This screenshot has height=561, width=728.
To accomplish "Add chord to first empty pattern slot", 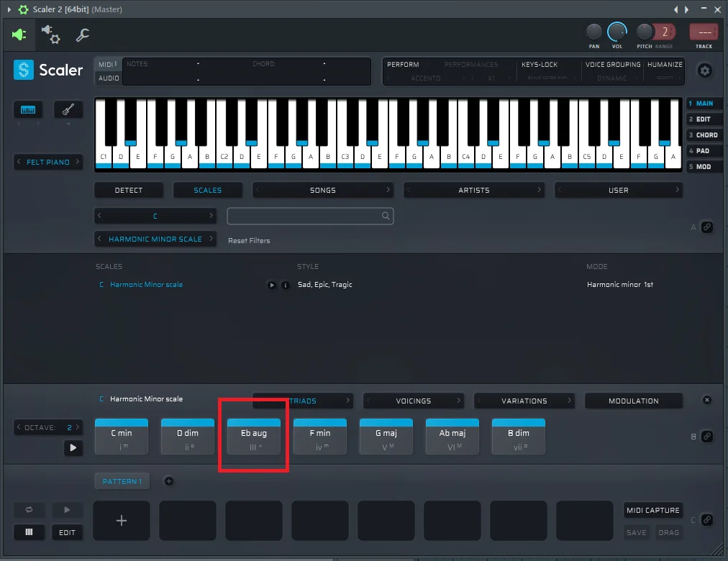I will [x=122, y=521].
